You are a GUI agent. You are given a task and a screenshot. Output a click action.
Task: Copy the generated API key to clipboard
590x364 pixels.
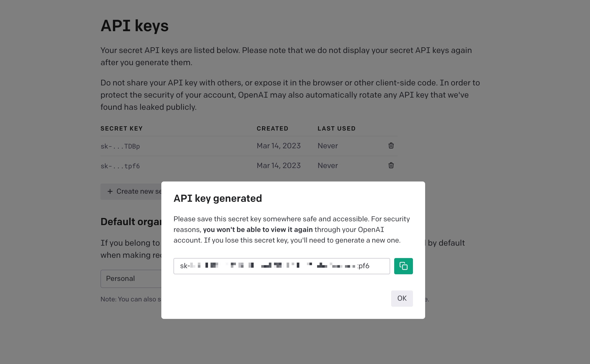403,266
